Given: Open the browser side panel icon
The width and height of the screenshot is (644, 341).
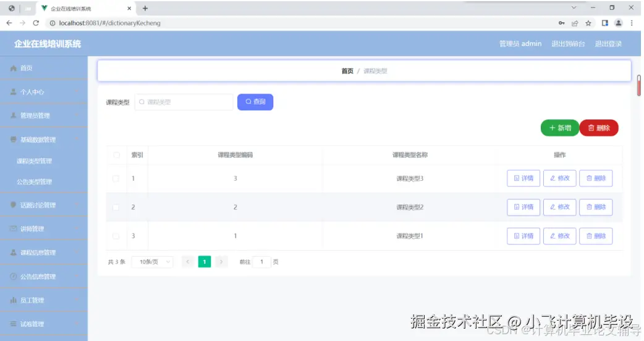Looking at the screenshot, I should point(604,23).
